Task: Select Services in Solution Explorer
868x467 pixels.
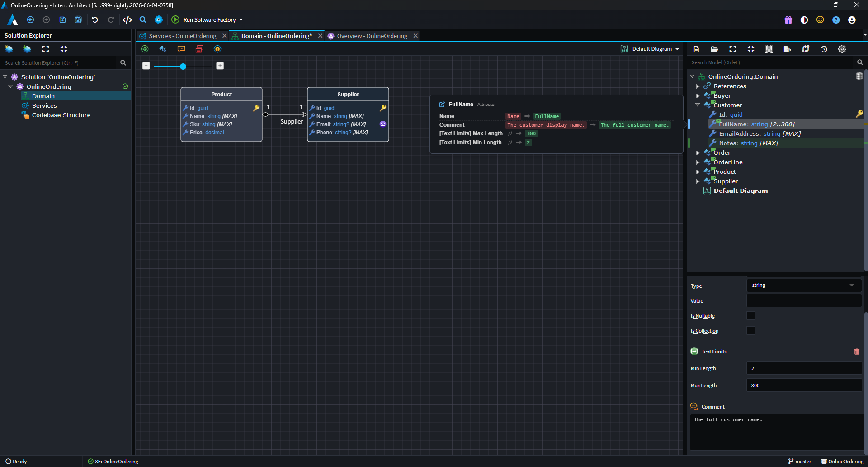Action: coord(44,105)
